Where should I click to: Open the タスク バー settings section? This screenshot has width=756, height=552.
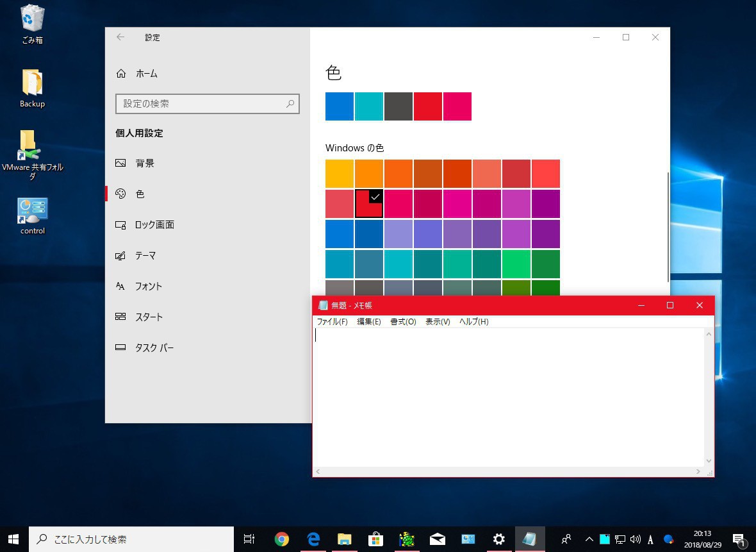coord(154,348)
